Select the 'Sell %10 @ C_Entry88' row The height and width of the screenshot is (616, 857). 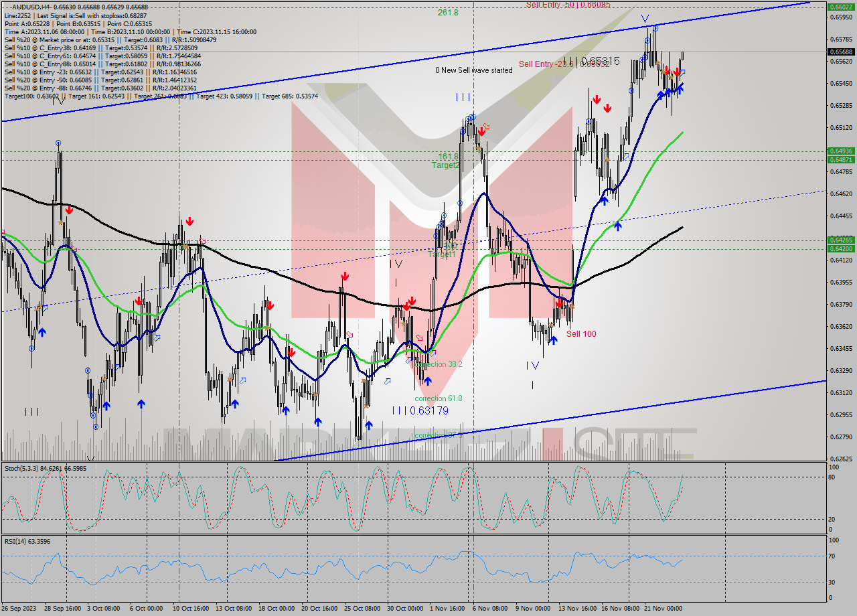pyautogui.click(x=102, y=64)
